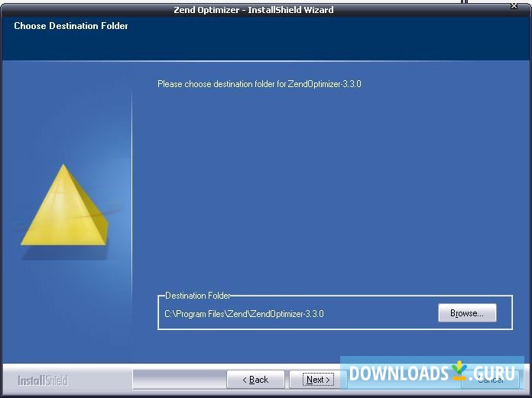Click the Zend Optimizer title bar text
The width and height of the screenshot is (532, 398).
[x=254, y=10]
